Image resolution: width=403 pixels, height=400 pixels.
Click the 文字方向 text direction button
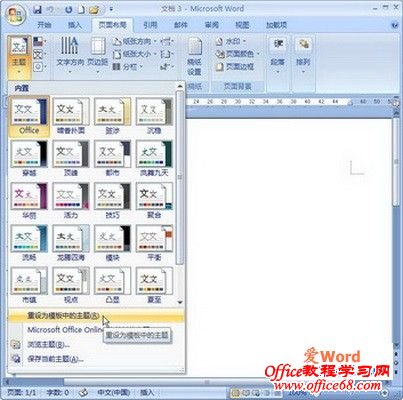click(70, 56)
